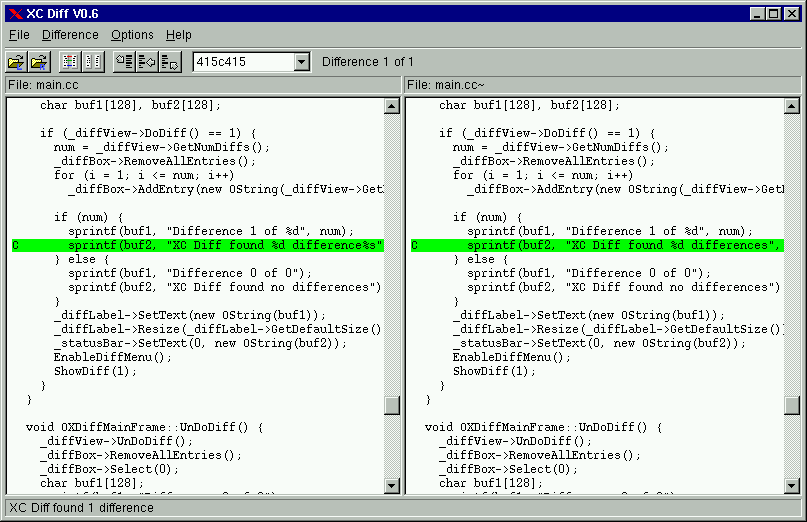Click 'num = _diffView->GetNumDiffs();' in left pane
Viewport: 807px width, 522px height.
(x=162, y=147)
